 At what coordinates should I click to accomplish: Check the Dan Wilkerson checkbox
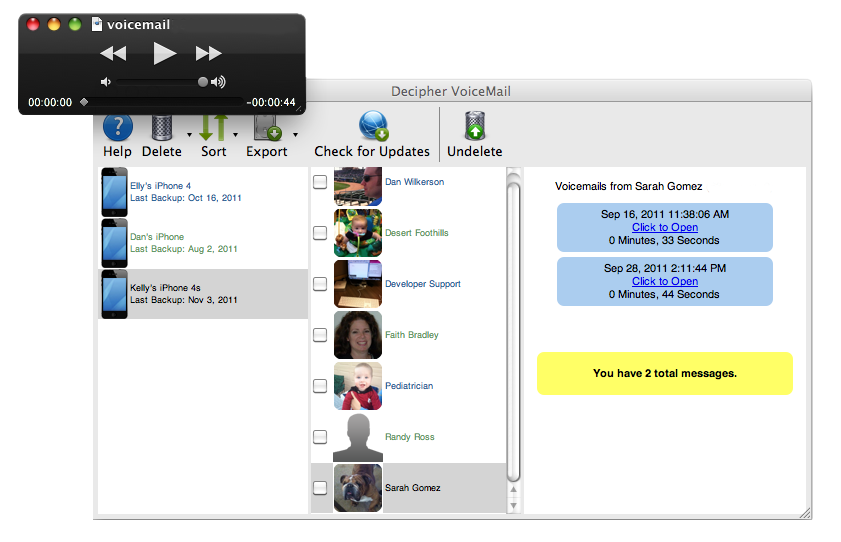tap(320, 182)
